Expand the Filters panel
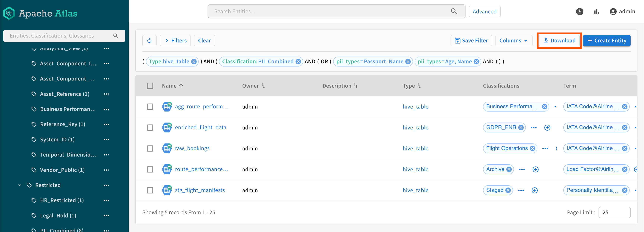This screenshot has height=232, width=644. pyautogui.click(x=175, y=41)
